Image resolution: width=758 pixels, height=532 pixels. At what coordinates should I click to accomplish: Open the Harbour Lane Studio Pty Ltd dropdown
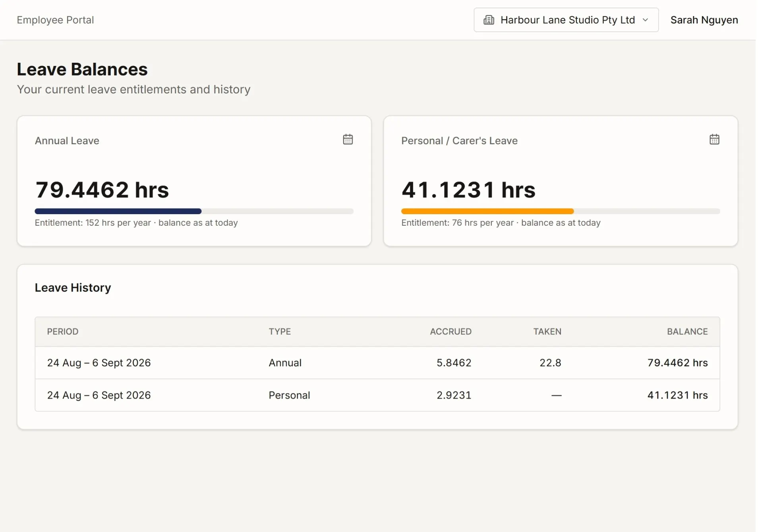point(566,20)
